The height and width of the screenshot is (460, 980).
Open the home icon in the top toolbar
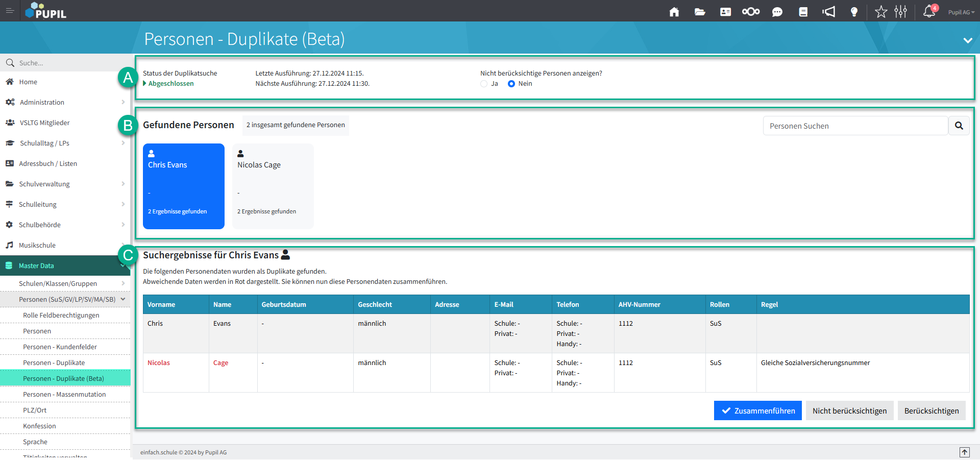674,12
